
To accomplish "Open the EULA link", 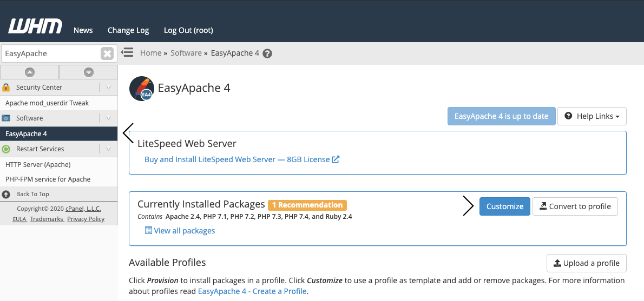I will (19, 219).
